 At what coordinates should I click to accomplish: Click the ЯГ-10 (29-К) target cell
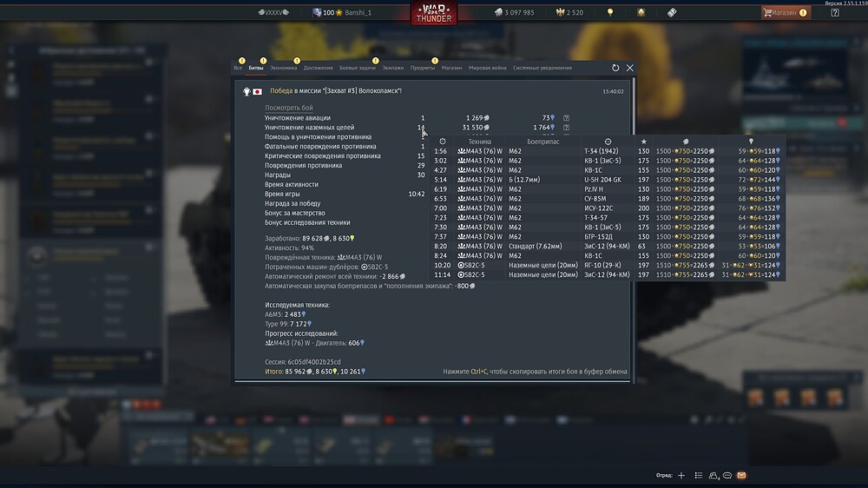coord(602,265)
